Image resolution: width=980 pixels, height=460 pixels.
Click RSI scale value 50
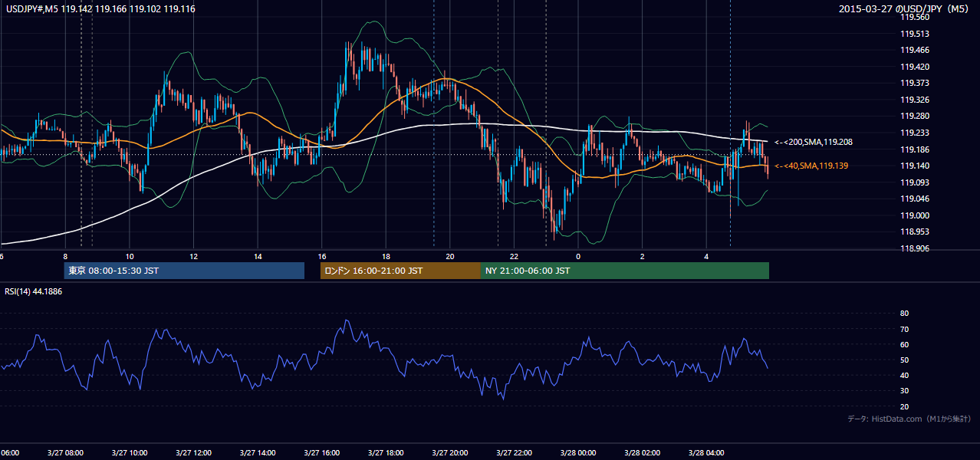coord(904,360)
